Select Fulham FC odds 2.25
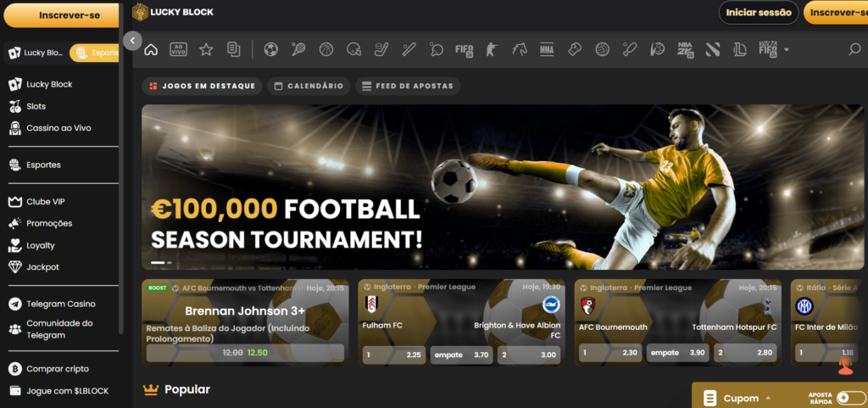 pyautogui.click(x=394, y=355)
